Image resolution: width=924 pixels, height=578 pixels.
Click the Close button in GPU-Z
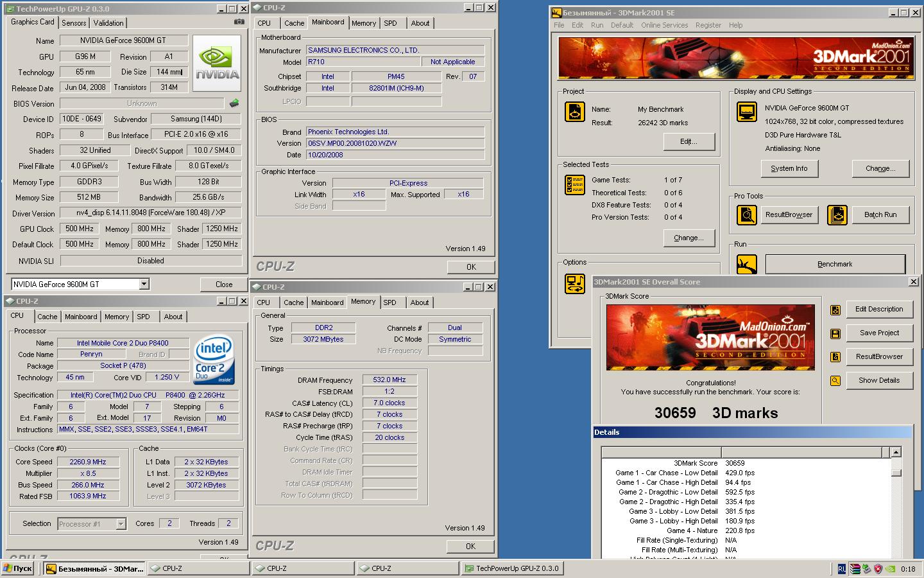[x=224, y=285]
